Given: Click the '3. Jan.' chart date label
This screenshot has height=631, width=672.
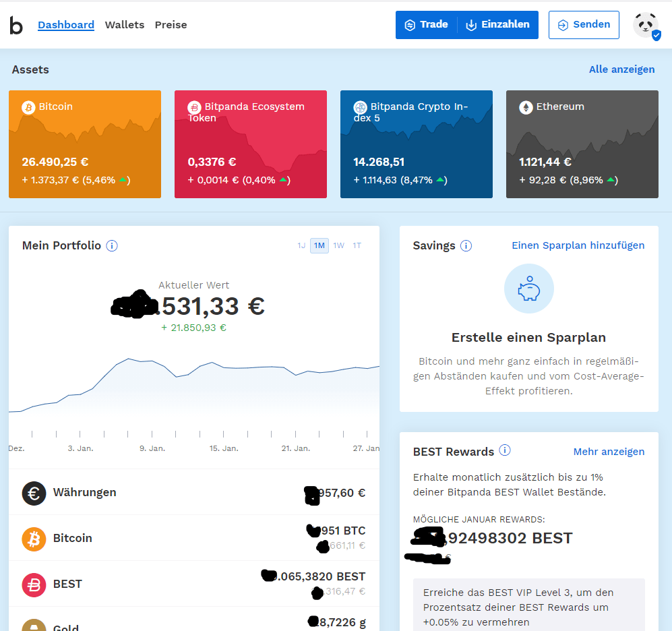Looking at the screenshot, I should click(x=81, y=448).
